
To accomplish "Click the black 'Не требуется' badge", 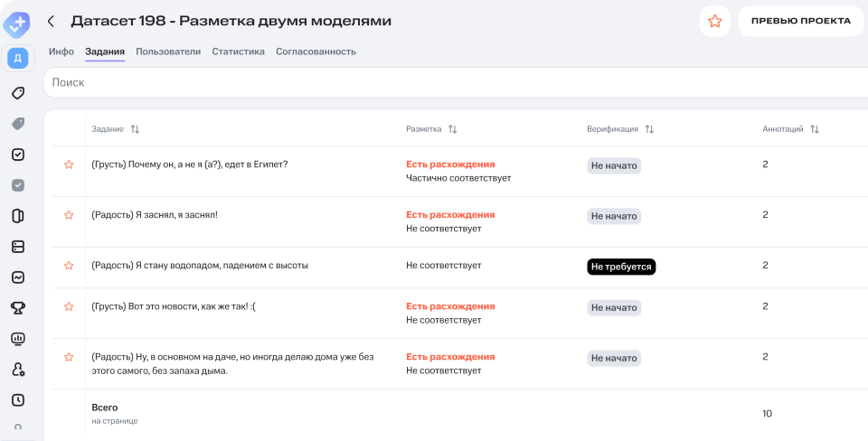I will (x=621, y=267).
